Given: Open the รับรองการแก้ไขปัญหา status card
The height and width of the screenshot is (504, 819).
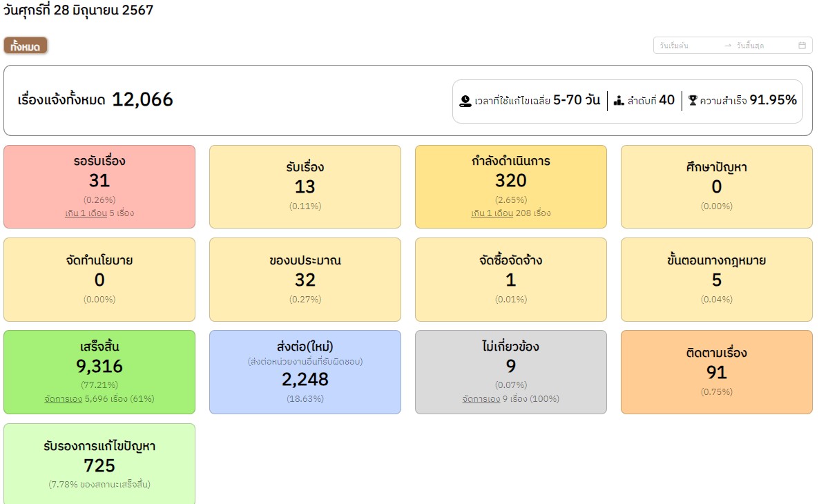Looking at the screenshot, I should point(99,464).
